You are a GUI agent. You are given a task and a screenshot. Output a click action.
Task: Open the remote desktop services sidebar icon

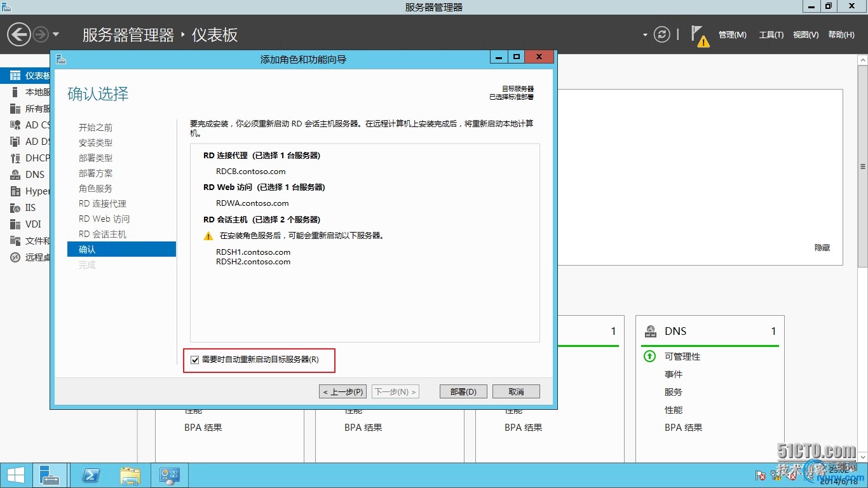(15, 257)
